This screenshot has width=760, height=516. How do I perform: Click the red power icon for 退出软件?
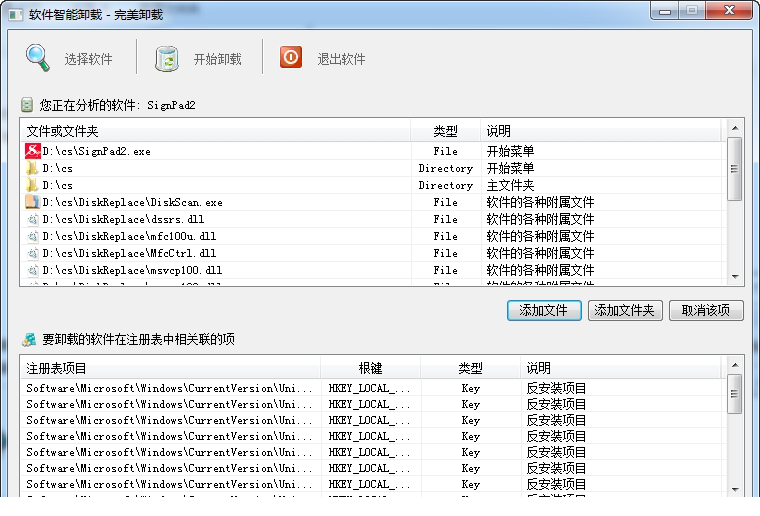click(x=291, y=57)
